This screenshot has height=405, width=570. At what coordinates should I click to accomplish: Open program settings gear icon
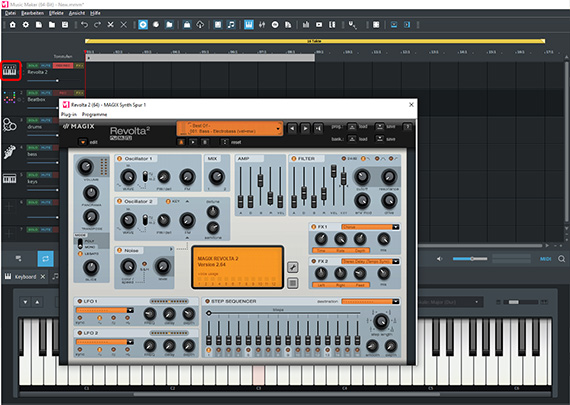[25, 25]
